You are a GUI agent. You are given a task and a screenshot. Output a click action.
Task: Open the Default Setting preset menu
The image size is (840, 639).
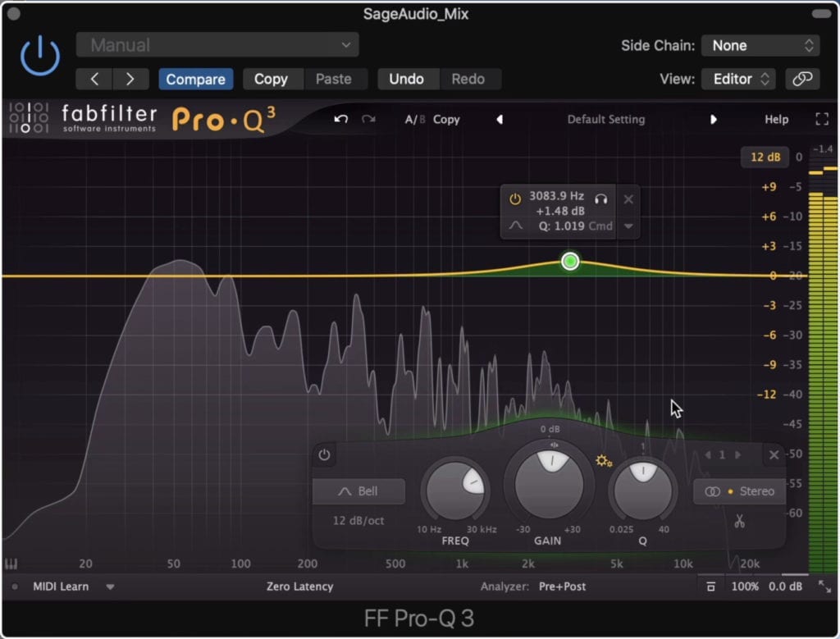point(606,120)
